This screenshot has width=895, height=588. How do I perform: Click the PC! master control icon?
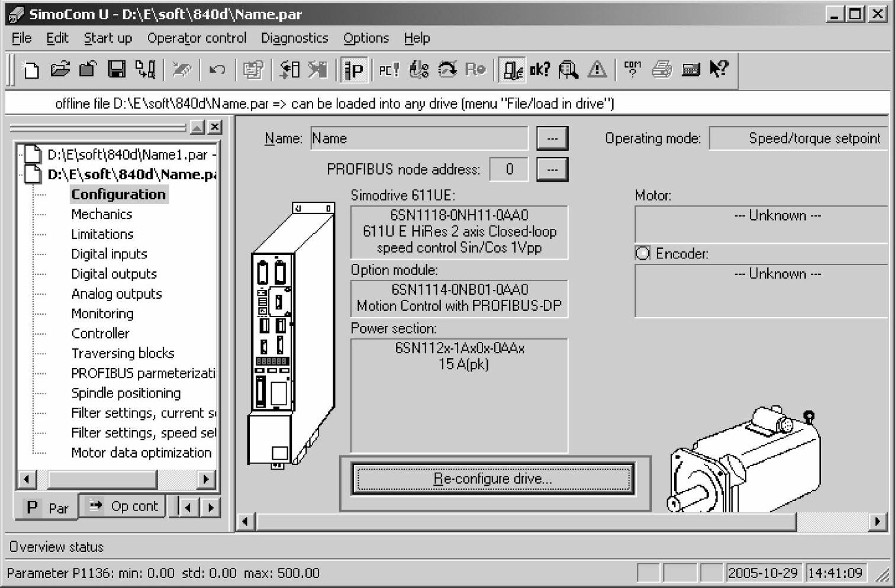tap(389, 70)
